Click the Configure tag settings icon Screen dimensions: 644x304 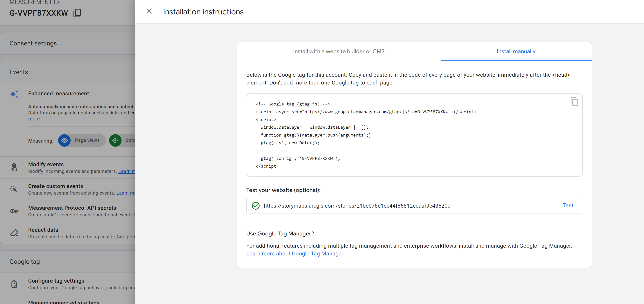pyautogui.click(x=14, y=284)
